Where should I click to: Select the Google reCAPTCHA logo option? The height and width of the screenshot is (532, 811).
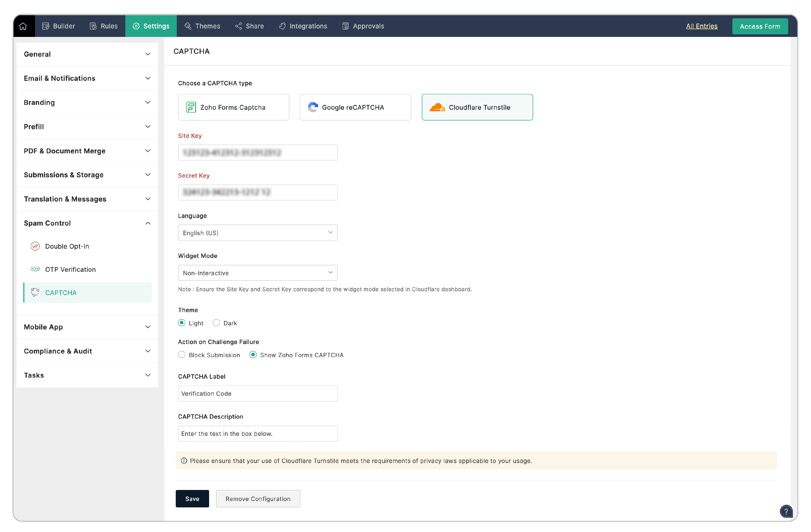[x=313, y=107]
